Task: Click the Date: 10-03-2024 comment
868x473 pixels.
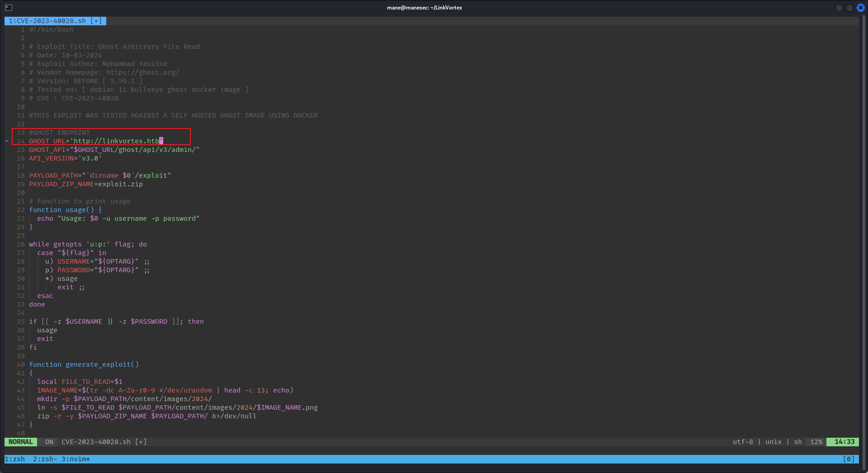Action: pyautogui.click(x=66, y=55)
